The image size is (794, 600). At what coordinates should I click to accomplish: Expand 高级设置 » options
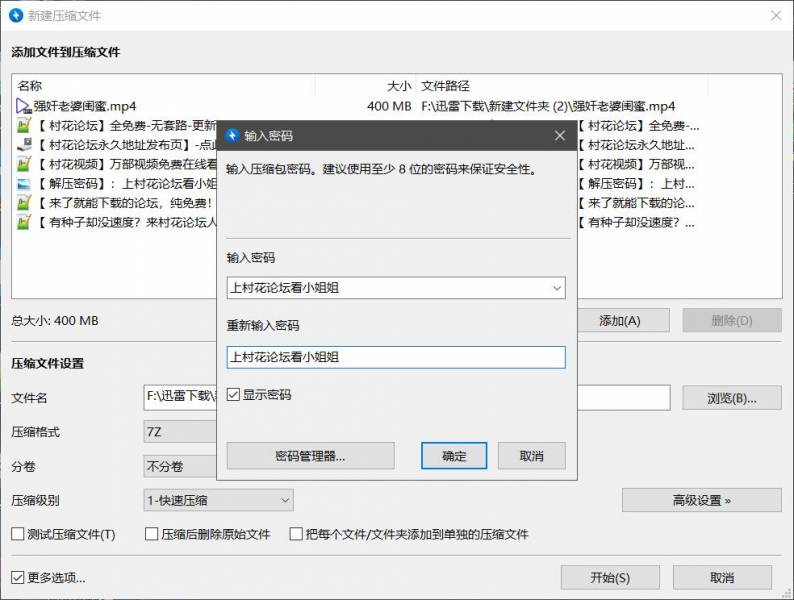[x=701, y=499]
